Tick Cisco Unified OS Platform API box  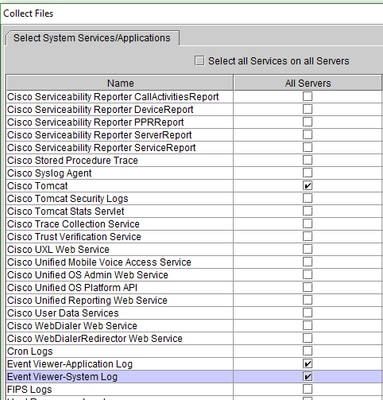pyautogui.click(x=308, y=287)
